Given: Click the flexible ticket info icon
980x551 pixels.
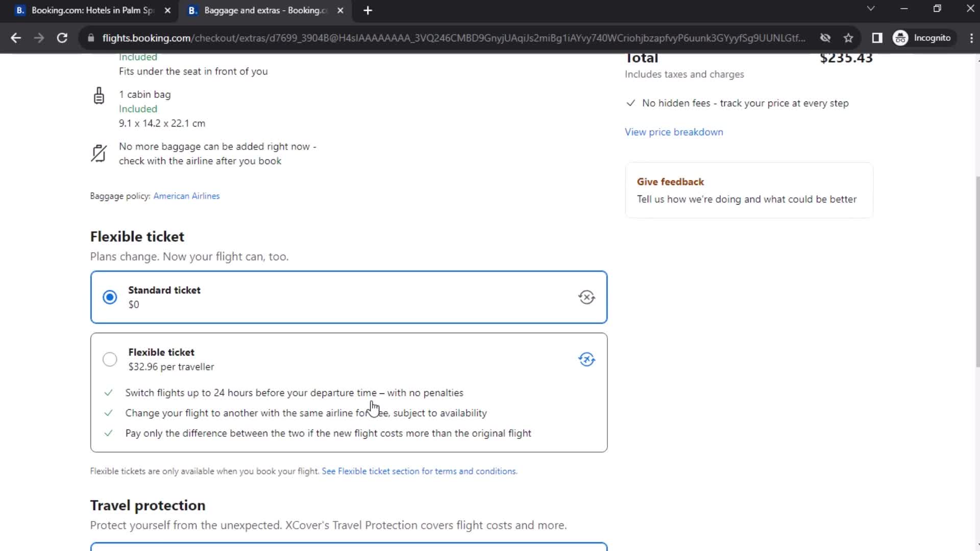Looking at the screenshot, I should tap(585, 360).
